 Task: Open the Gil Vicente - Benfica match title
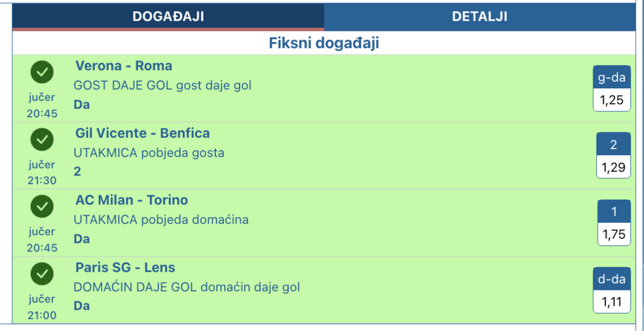pyautogui.click(x=142, y=133)
